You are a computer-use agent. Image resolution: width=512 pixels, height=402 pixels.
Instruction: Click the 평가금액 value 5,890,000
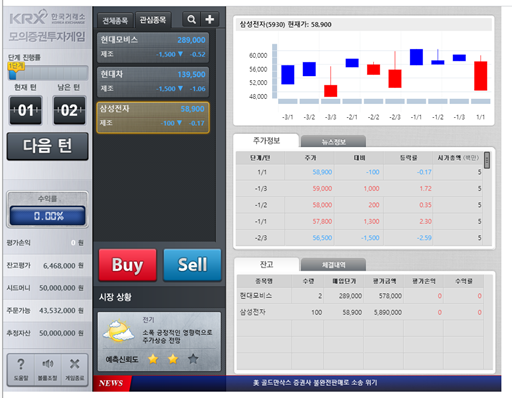388,312
